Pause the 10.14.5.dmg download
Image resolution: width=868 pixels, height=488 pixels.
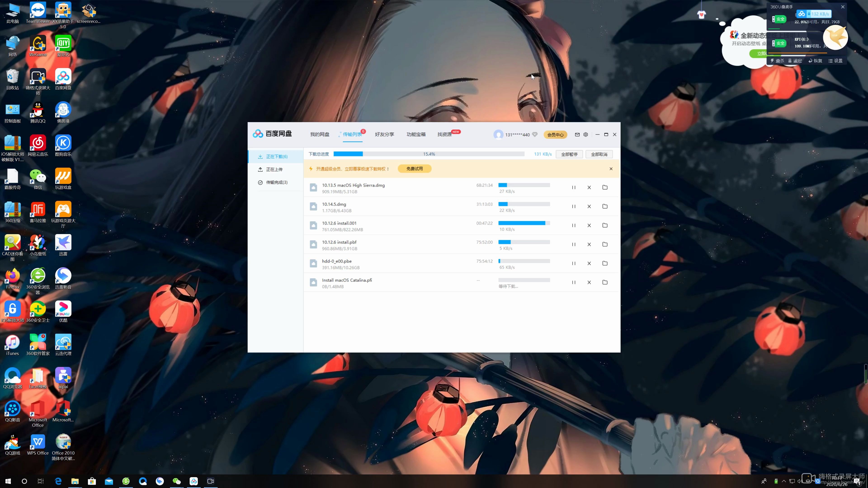pos(573,206)
